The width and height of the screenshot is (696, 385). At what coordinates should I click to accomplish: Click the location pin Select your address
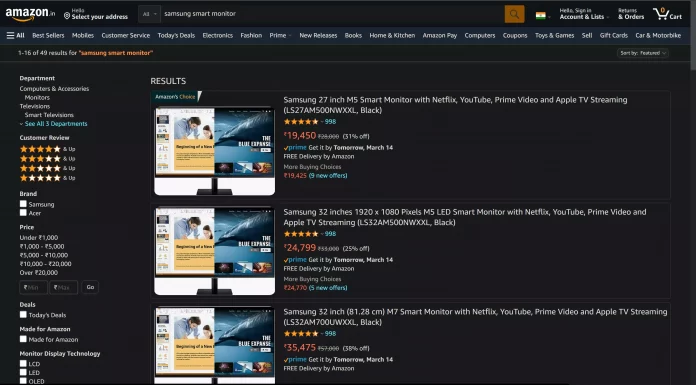coord(95,14)
